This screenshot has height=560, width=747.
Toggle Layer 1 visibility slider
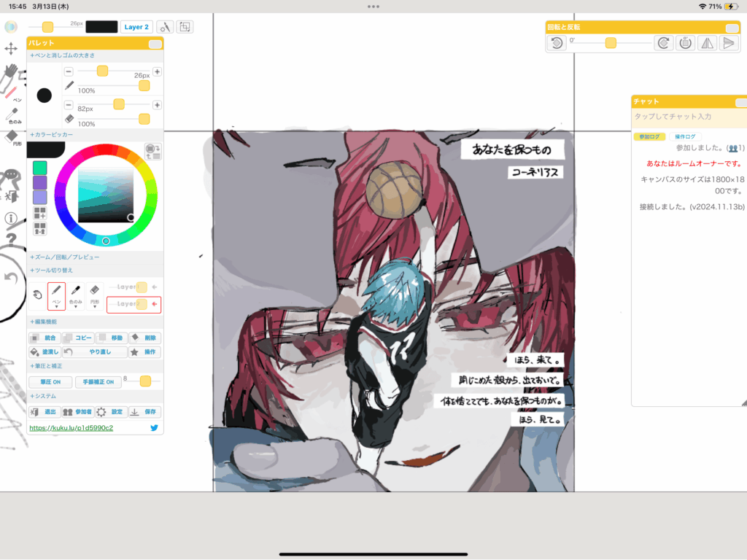pos(142,287)
